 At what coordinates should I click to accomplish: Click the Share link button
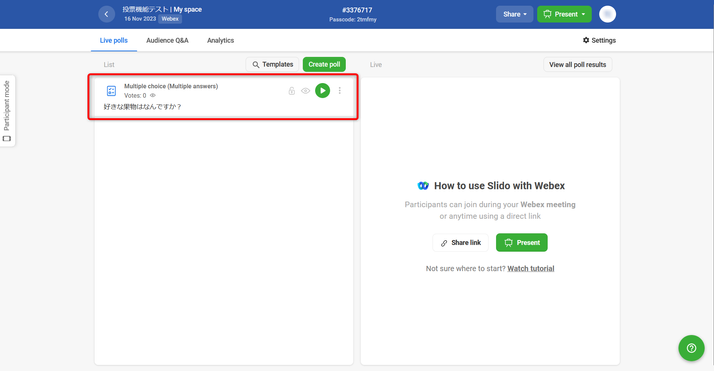pos(460,243)
